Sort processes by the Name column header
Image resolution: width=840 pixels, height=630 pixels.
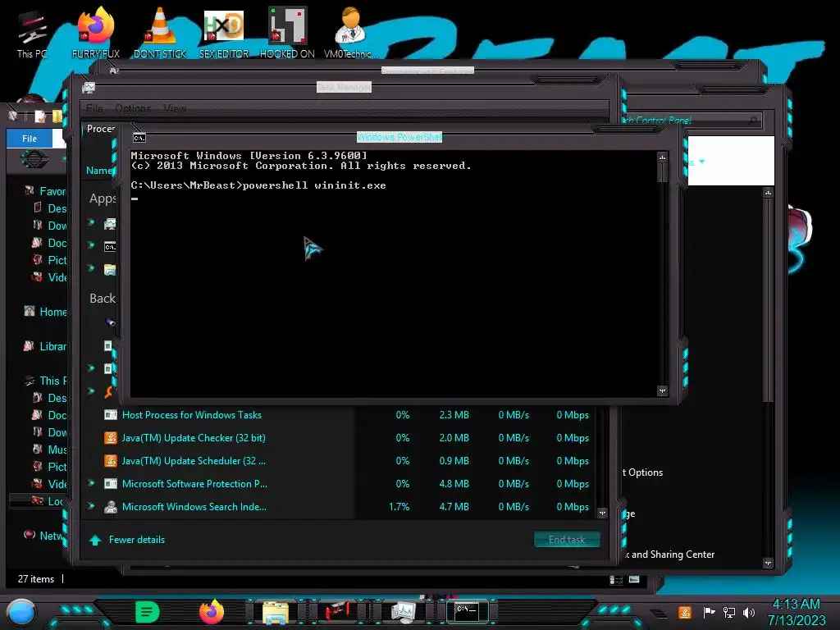(100, 171)
